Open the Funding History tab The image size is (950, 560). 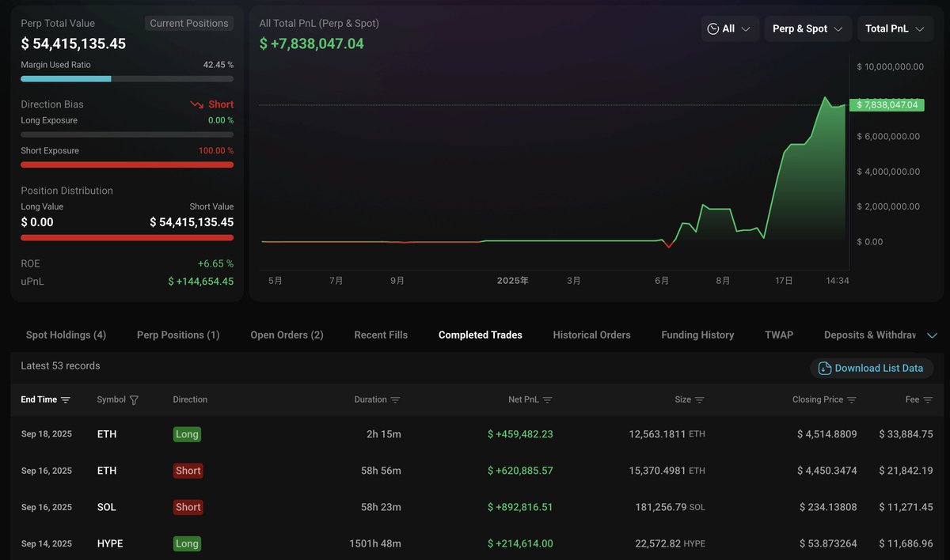(x=697, y=335)
